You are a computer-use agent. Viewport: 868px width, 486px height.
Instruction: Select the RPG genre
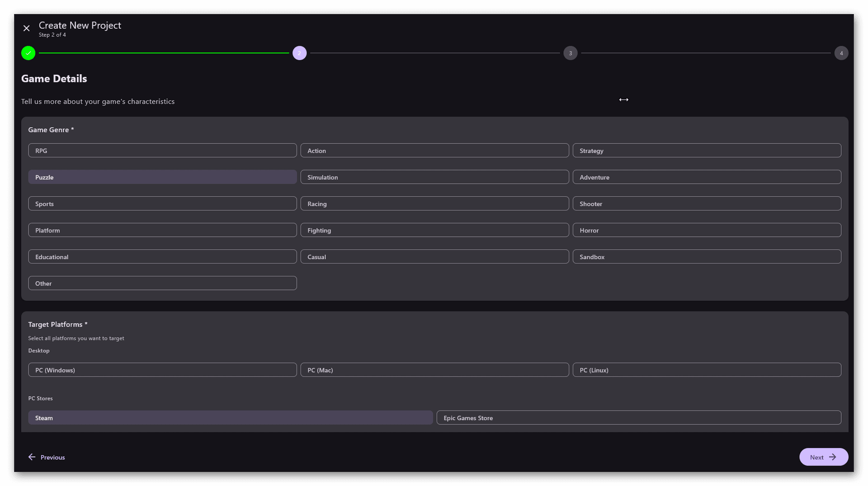coord(162,151)
